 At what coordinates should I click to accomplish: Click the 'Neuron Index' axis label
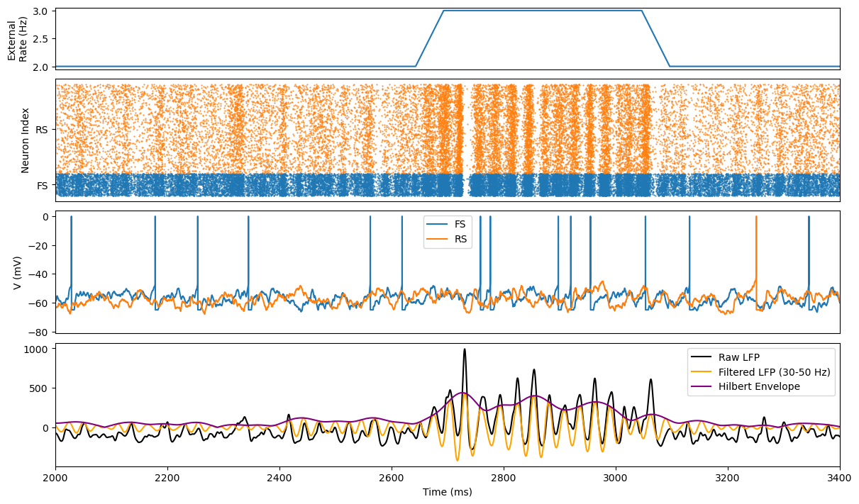click(26, 140)
